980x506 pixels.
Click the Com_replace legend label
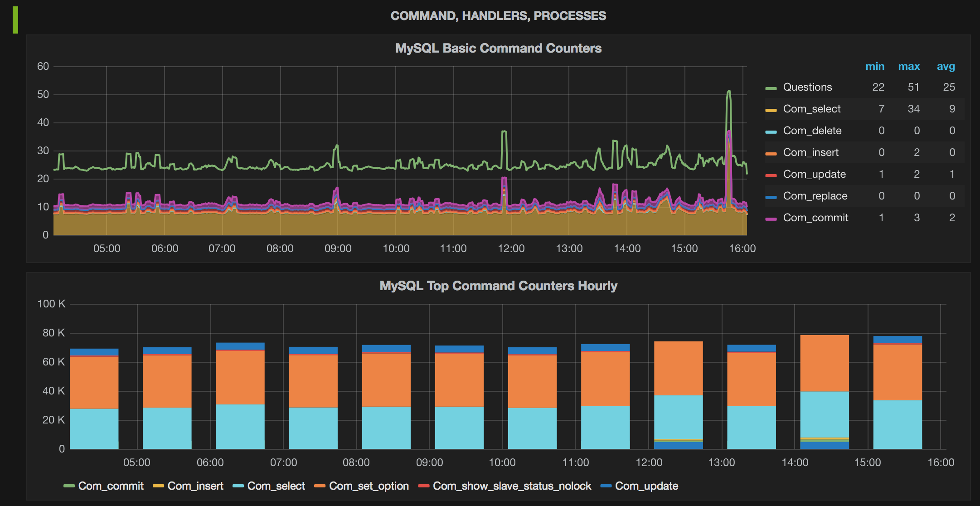click(815, 196)
